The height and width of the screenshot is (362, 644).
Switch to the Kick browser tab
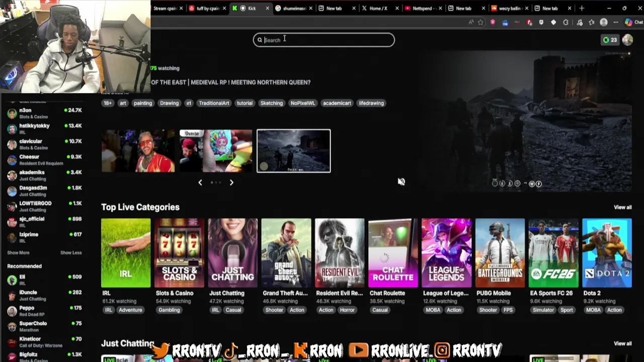(250, 8)
